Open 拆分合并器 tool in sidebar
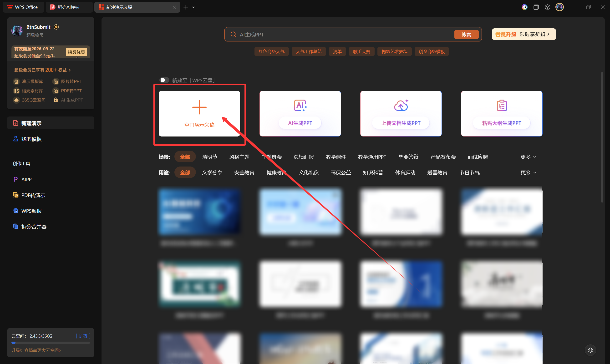Viewport: 610px width, 364px height. 34,227
